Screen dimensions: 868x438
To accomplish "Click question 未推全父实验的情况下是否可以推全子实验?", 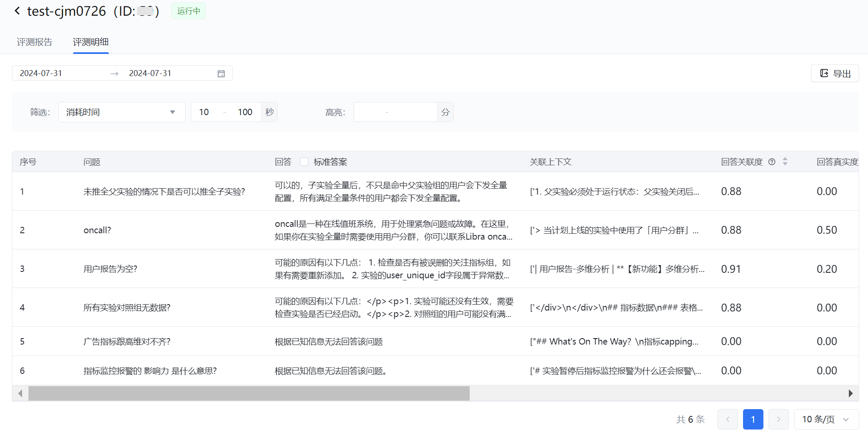I will [164, 192].
